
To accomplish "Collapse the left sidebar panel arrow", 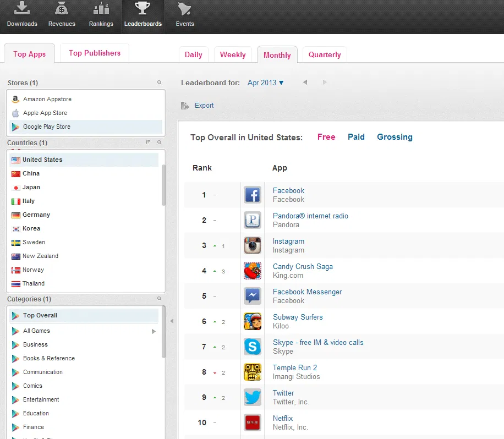I will coord(171,321).
